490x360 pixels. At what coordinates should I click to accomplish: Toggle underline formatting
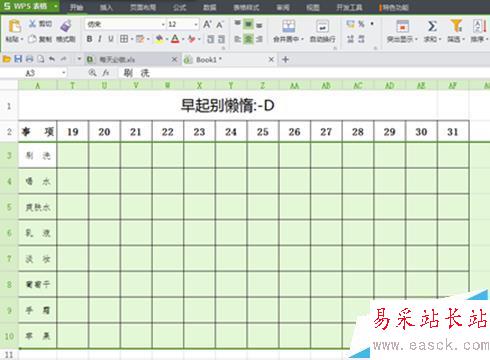pos(111,39)
